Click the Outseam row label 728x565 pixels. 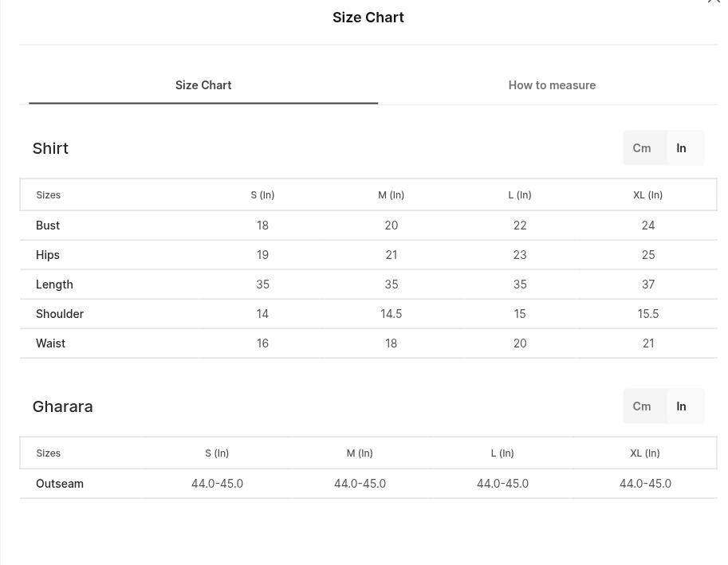coord(60,484)
